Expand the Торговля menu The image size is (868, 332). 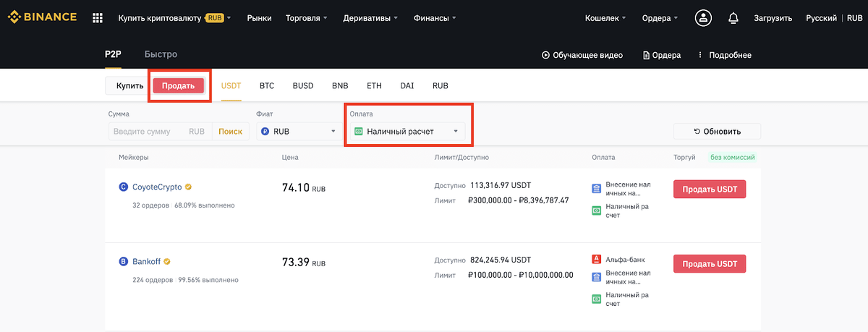click(307, 18)
